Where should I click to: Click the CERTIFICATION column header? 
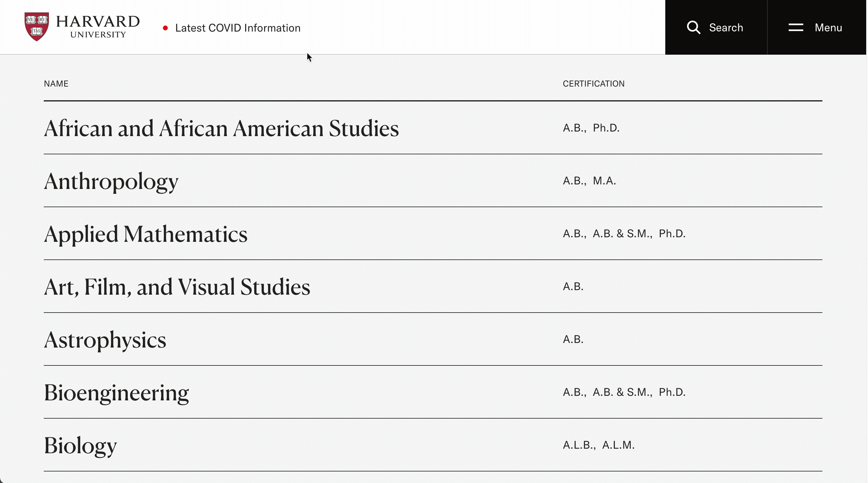[593, 84]
